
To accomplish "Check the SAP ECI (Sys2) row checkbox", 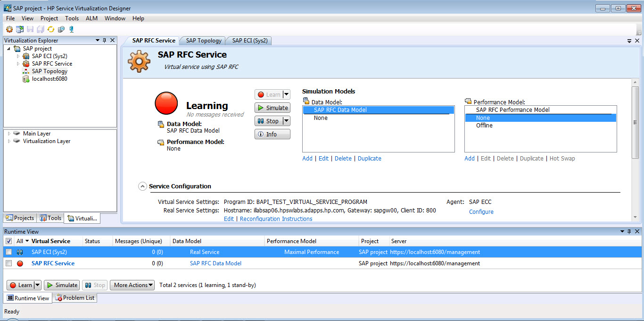I will (8, 252).
